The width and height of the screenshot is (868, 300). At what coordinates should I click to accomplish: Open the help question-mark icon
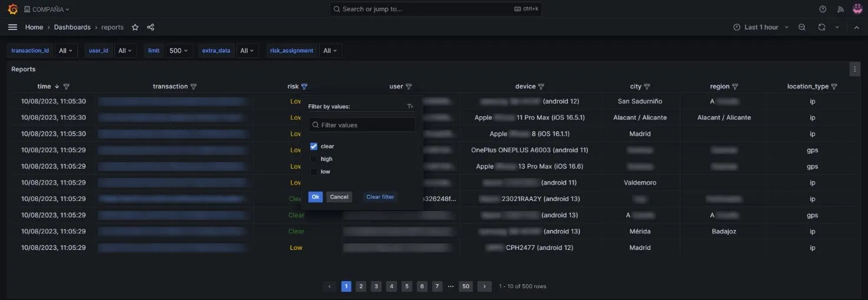pos(823,9)
